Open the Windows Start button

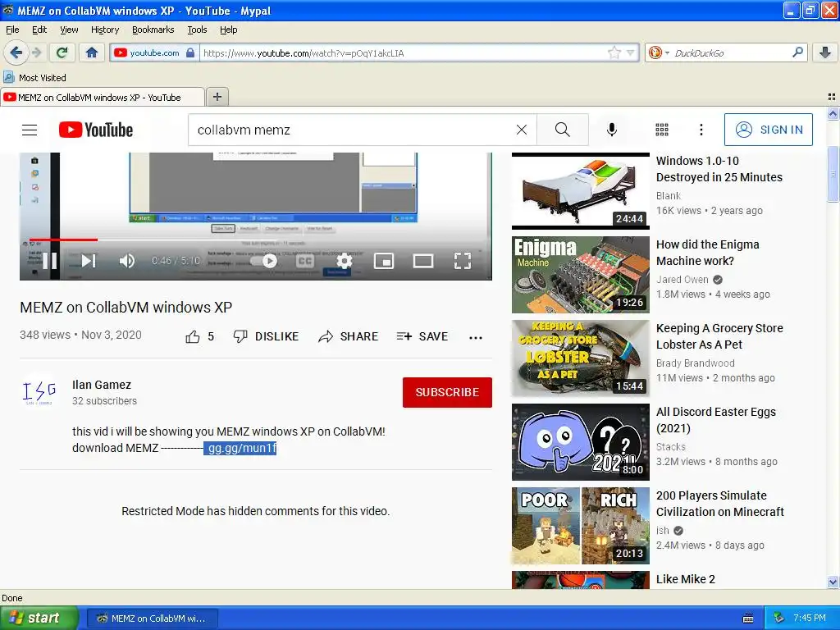[x=39, y=618]
